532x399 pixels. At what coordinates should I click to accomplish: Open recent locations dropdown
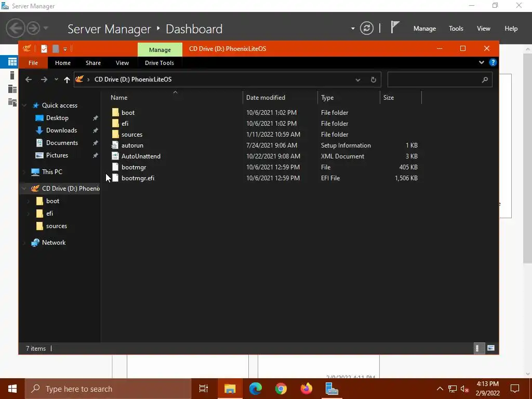click(56, 79)
